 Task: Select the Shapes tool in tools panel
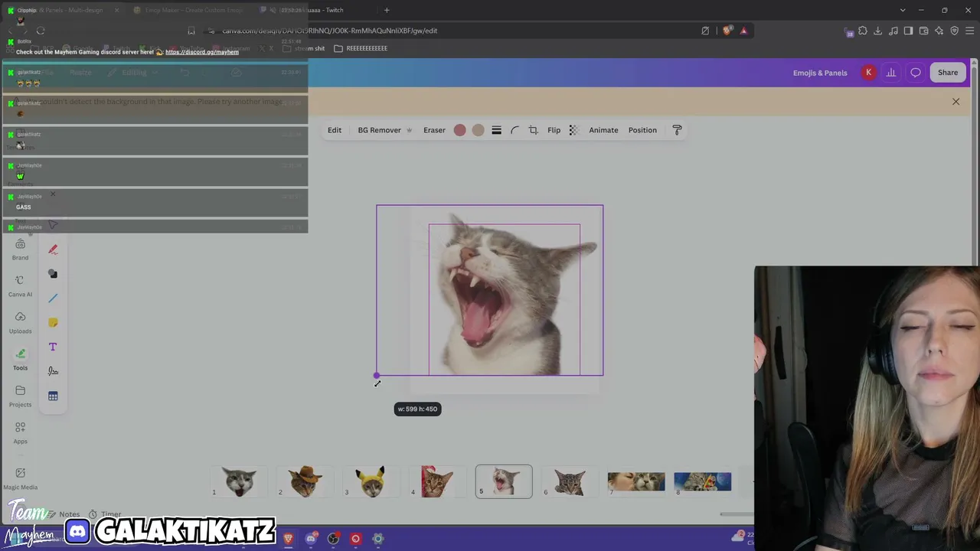pos(53,274)
